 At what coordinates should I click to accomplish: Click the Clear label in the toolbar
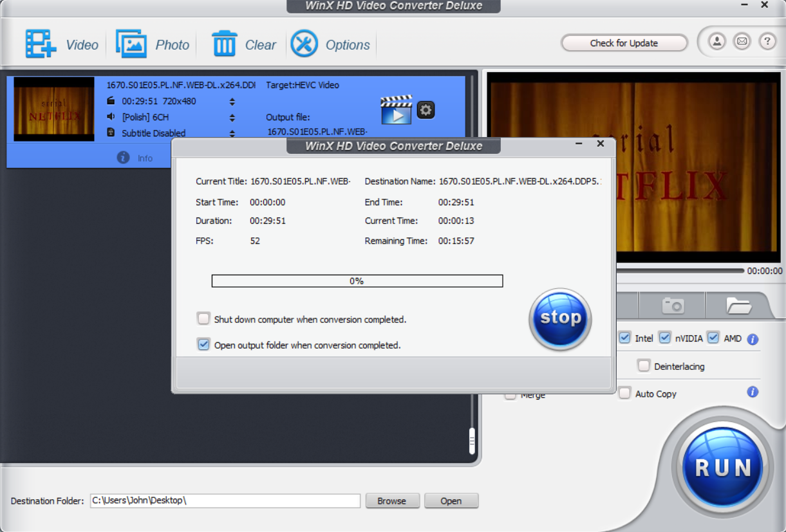261,45
